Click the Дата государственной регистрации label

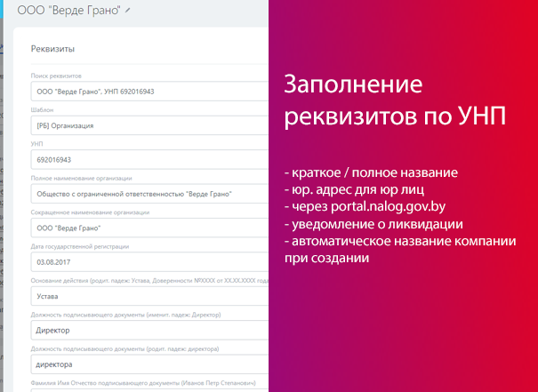point(80,246)
